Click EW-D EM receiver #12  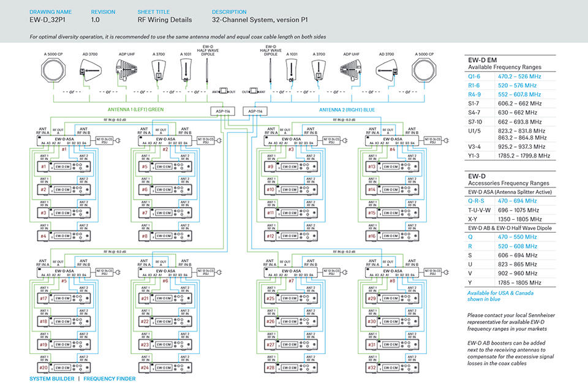pos(291,236)
